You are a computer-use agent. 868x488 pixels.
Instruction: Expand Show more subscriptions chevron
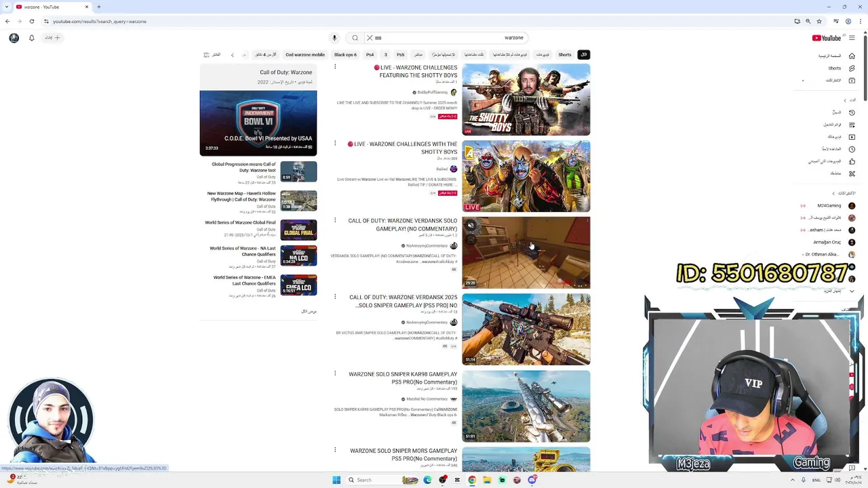point(852,291)
